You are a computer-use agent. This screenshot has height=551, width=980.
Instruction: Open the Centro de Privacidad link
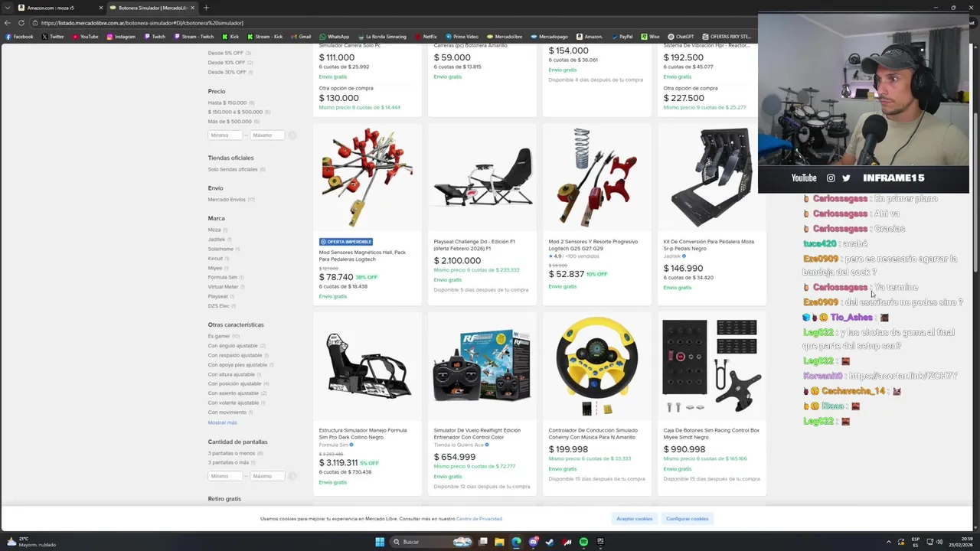(x=479, y=519)
